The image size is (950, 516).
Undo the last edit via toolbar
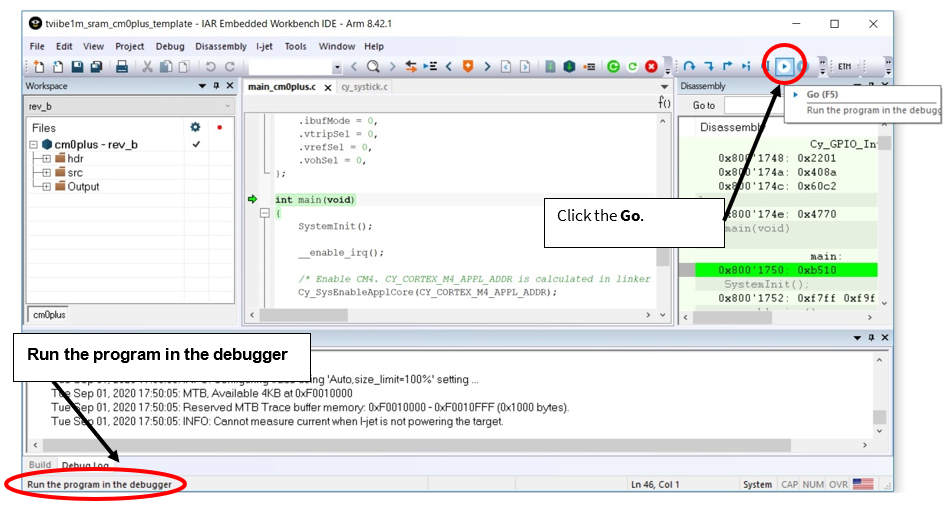point(210,67)
